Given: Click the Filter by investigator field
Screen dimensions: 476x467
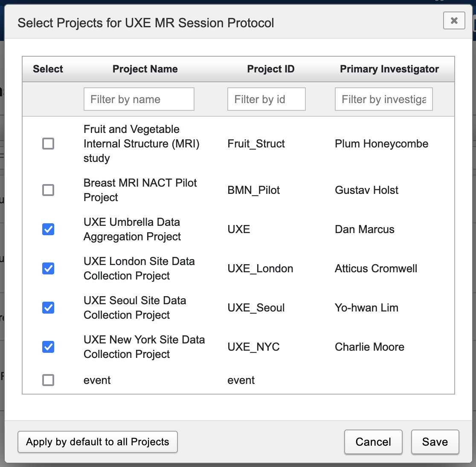Looking at the screenshot, I should pos(383,99).
